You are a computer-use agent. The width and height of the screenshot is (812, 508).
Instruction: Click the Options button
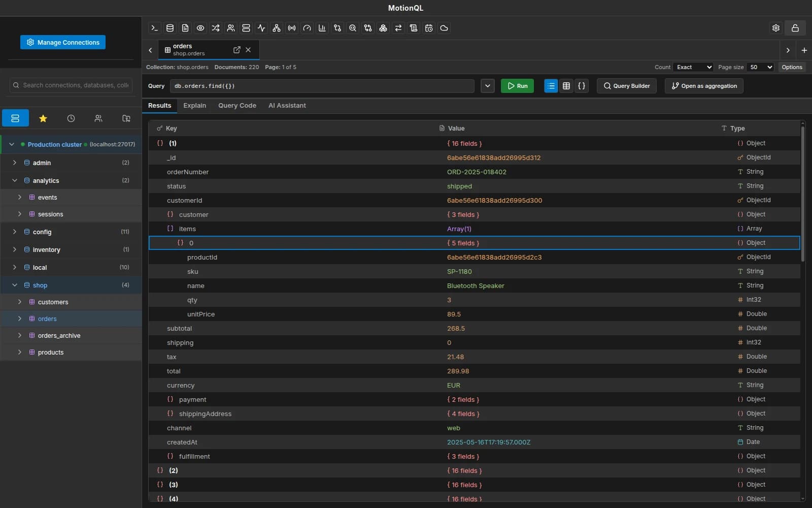tap(792, 67)
